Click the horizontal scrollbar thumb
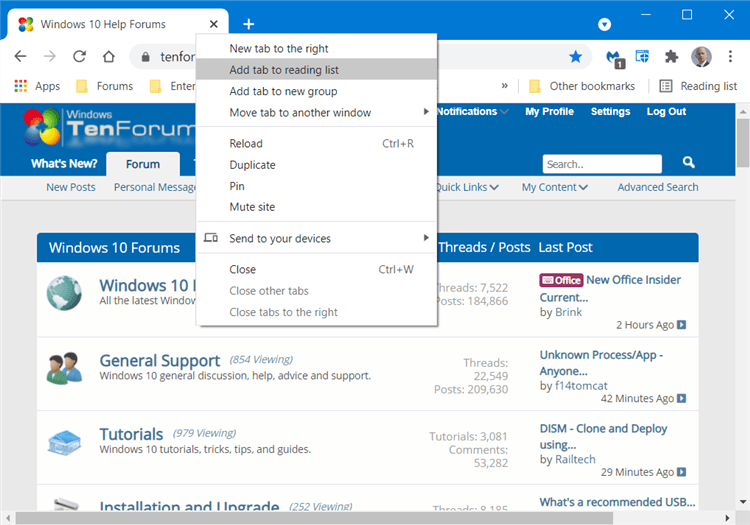This screenshot has height=525, width=750. [314, 518]
